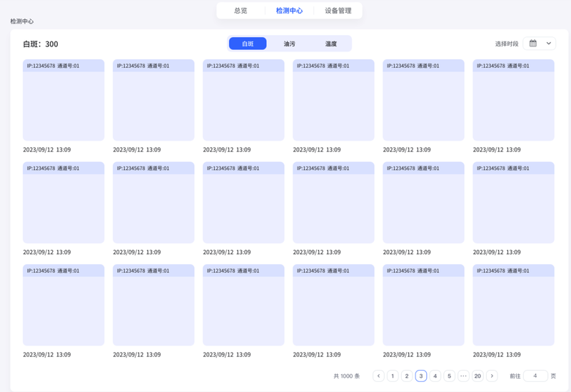Go to previous page arrow
Screen dimensions: 571x392
[x=378, y=376]
